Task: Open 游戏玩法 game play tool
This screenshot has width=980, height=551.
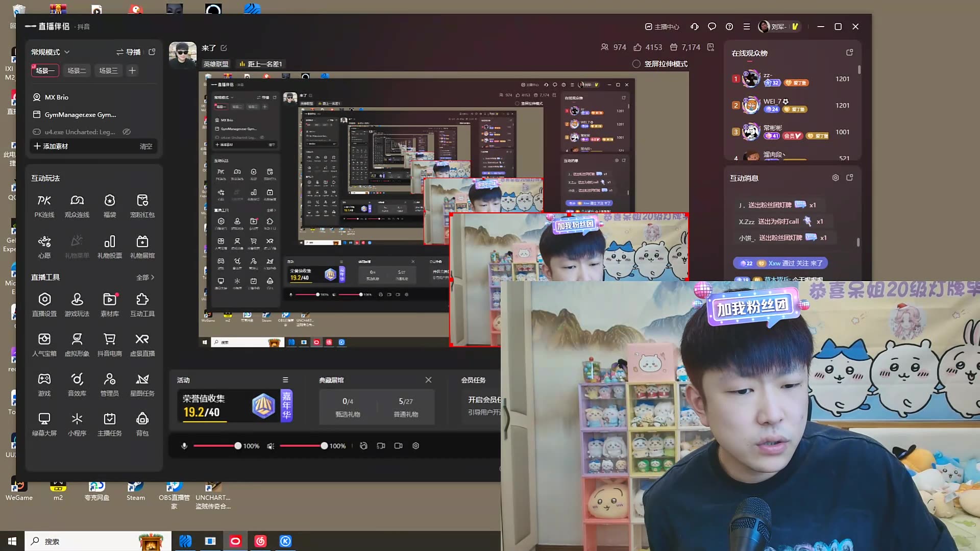Action: click(77, 305)
